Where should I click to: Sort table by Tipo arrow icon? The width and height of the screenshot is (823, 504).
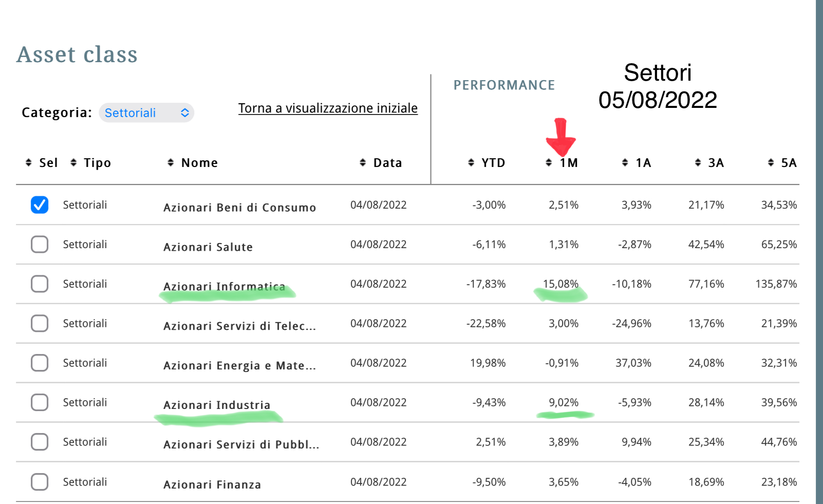(x=73, y=163)
